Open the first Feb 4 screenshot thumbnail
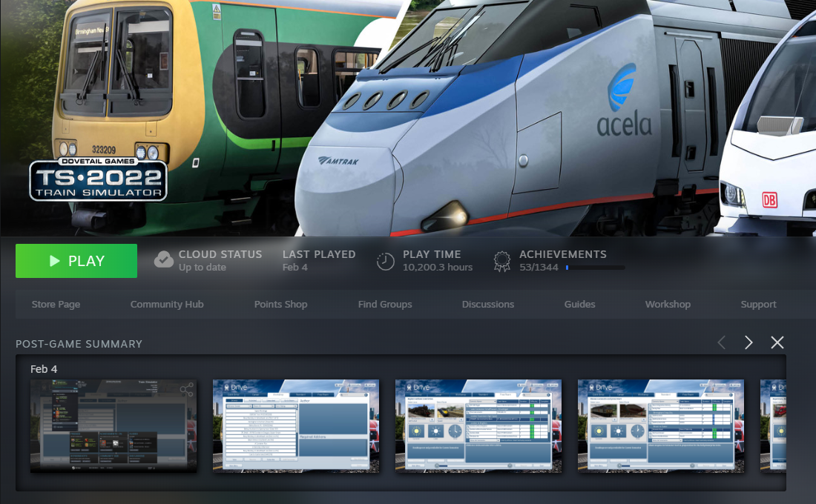This screenshot has width=816, height=504. coord(113,426)
